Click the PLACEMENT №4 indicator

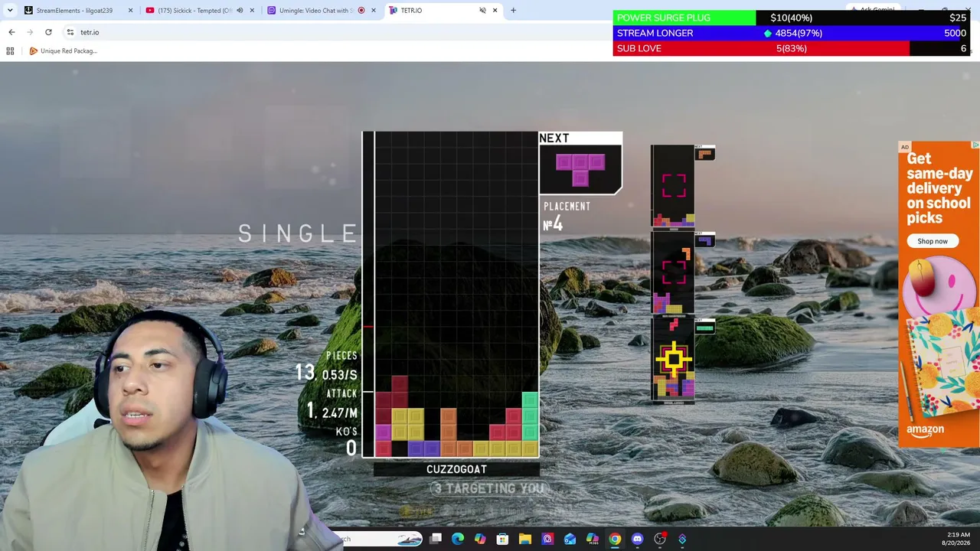pyautogui.click(x=567, y=217)
